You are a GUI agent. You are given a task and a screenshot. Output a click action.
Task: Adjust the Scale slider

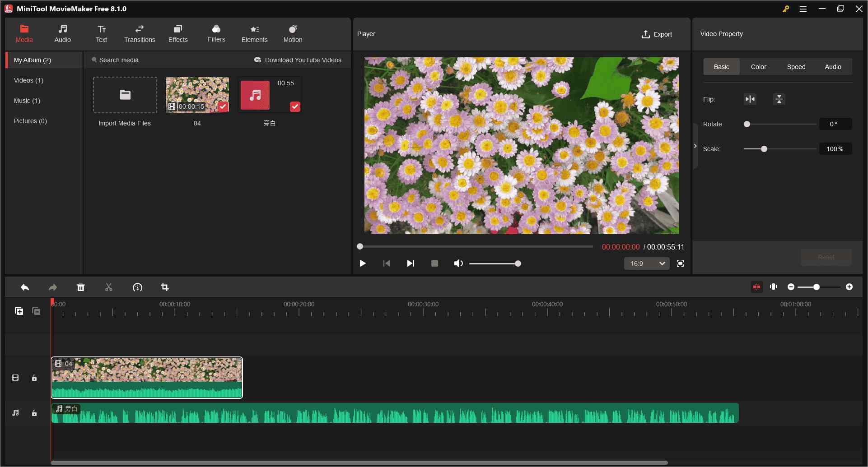tap(780, 149)
